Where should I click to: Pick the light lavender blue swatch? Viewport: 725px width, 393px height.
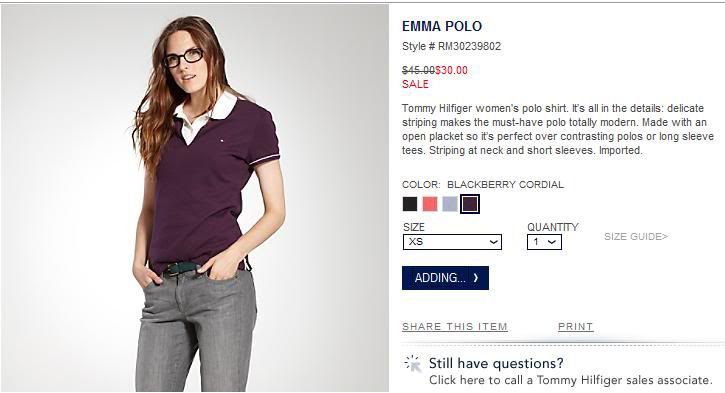450,204
